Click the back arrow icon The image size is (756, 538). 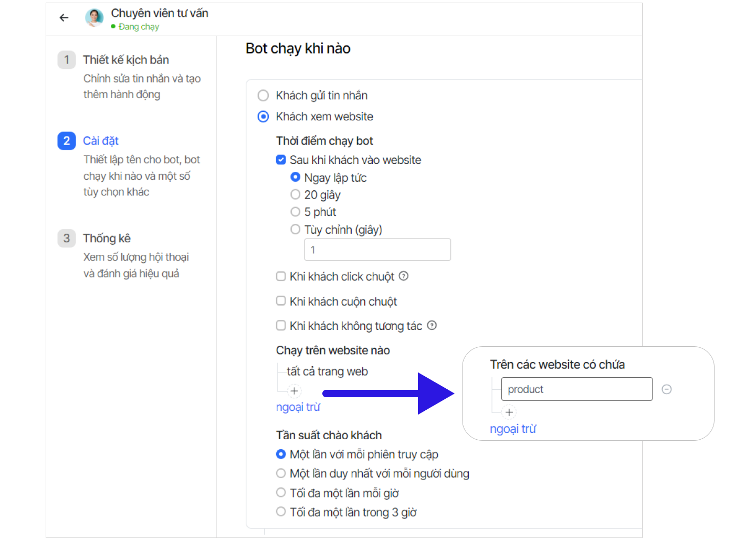pos(64,18)
